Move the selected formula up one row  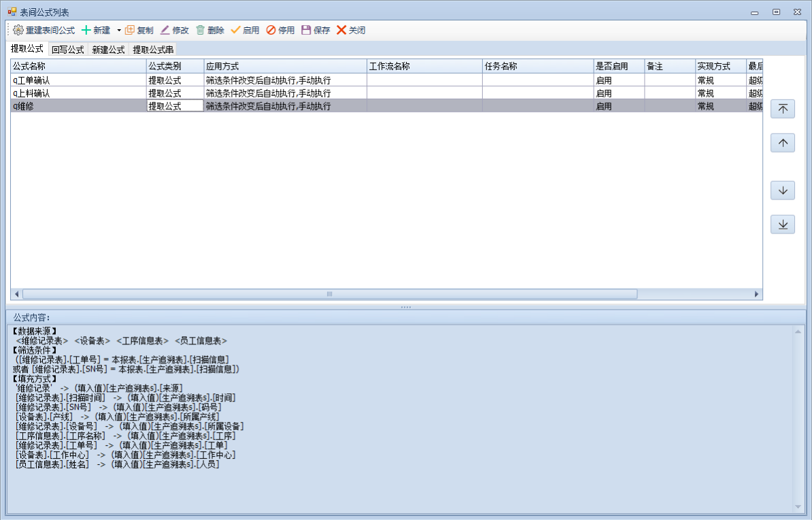coord(782,143)
